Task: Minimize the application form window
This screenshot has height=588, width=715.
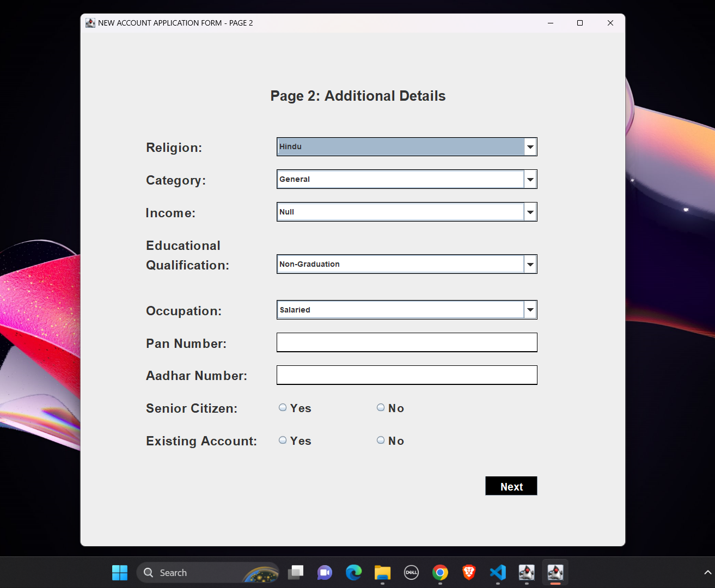Action: 551,23
